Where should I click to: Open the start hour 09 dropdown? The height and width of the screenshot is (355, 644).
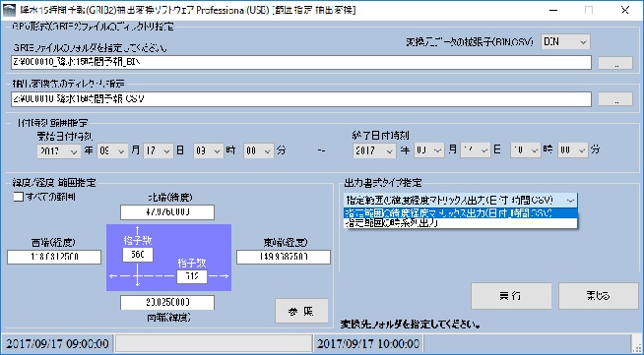tap(209, 150)
